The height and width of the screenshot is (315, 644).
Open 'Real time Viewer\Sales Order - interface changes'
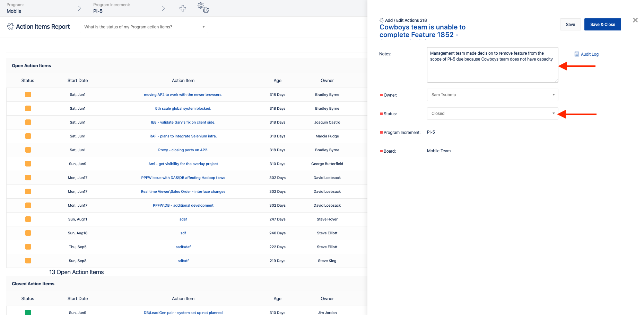pos(183,192)
